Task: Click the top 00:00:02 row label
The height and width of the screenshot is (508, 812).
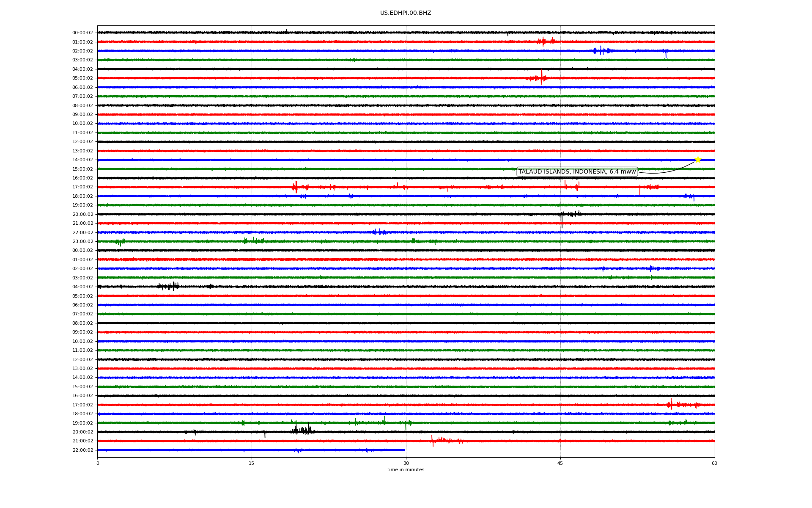Action: (x=82, y=33)
